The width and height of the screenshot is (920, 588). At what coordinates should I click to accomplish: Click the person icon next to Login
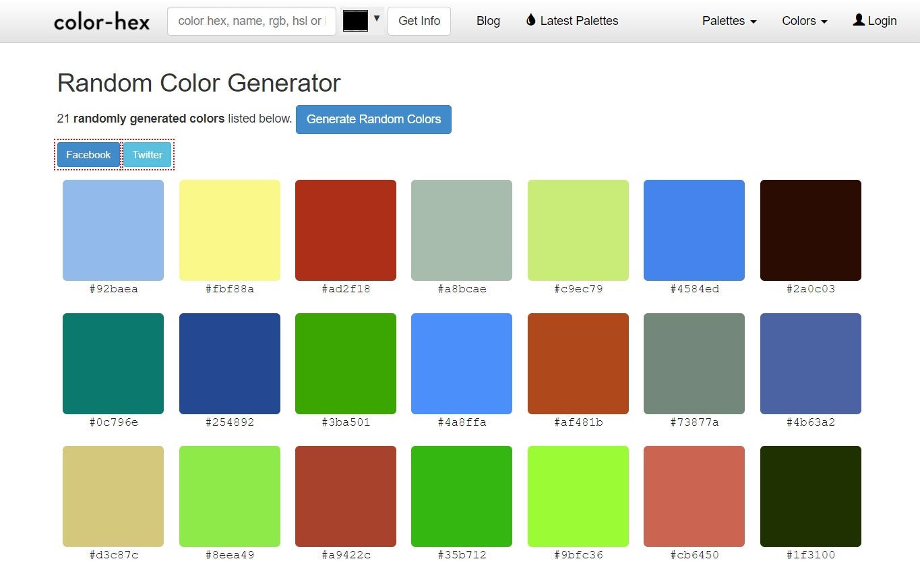point(858,20)
